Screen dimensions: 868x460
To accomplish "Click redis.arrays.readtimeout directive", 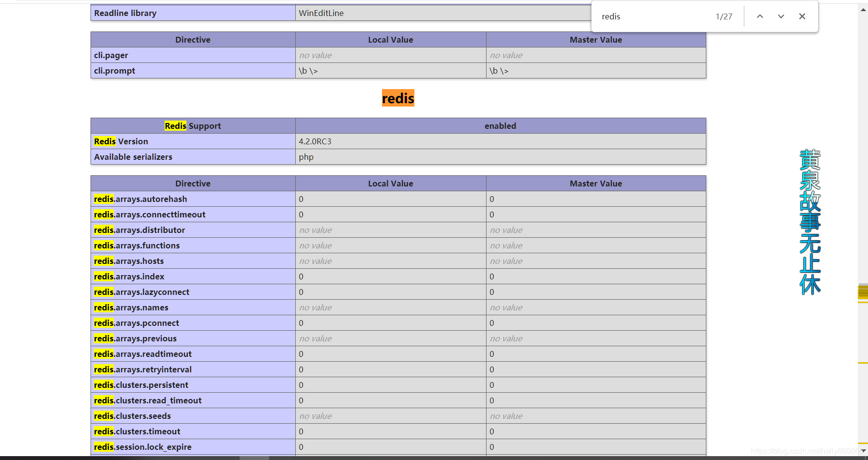I will pyautogui.click(x=143, y=354).
